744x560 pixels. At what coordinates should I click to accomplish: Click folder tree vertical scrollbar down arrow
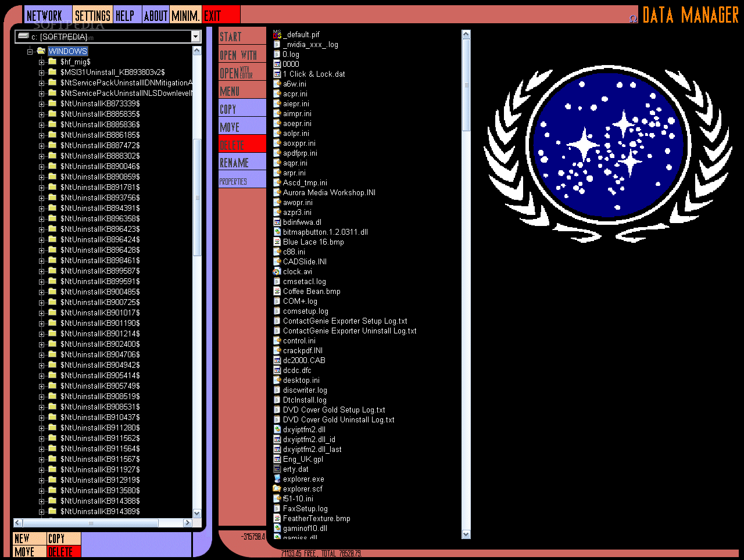196,513
